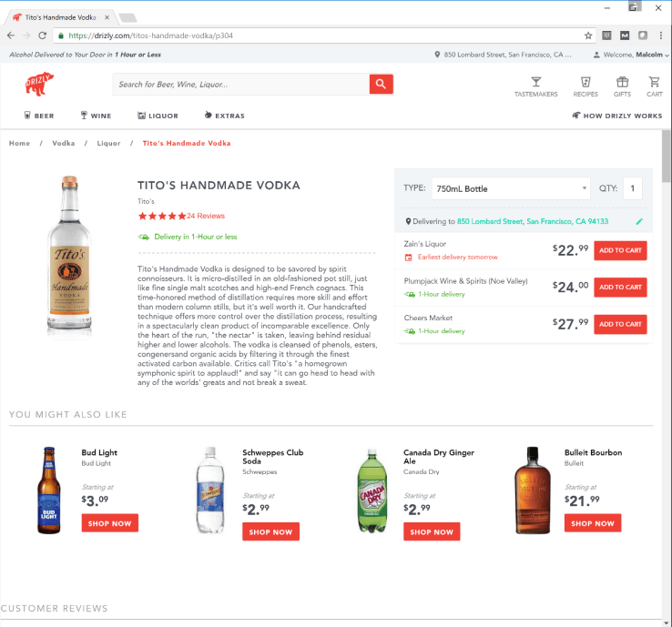Click the Tito's vodka bottle image

point(69,253)
